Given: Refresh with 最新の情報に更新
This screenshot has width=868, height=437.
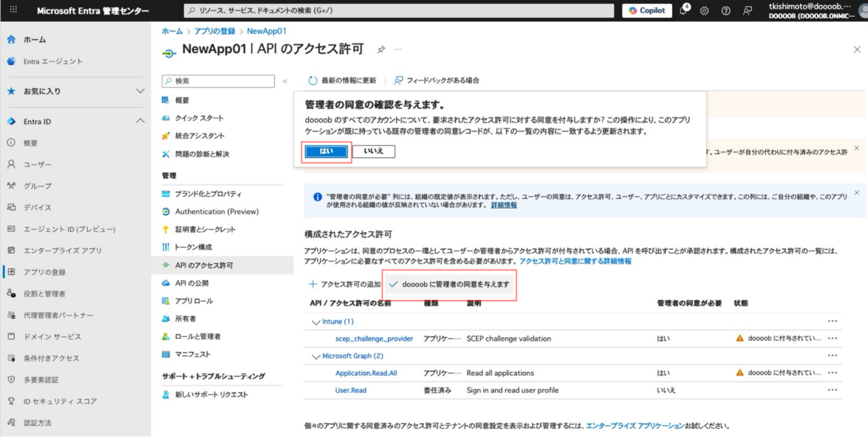Looking at the screenshot, I should point(342,80).
